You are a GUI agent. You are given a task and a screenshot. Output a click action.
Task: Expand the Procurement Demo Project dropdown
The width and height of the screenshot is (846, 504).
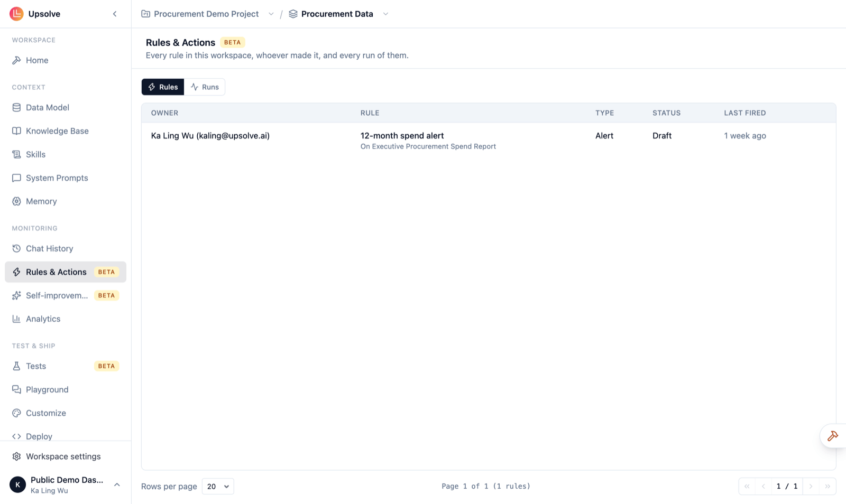click(x=271, y=14)
